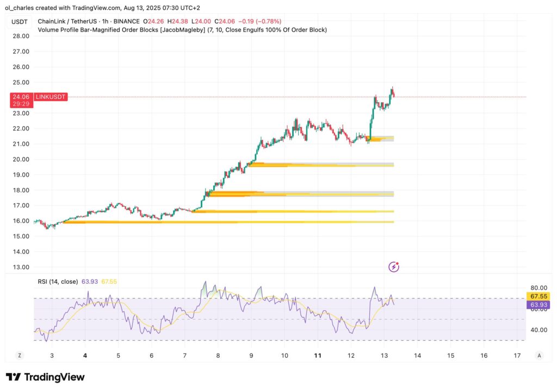Click the Z button at bottom left corner
This screenshot has width=557, height=392.
coord(20,354)
